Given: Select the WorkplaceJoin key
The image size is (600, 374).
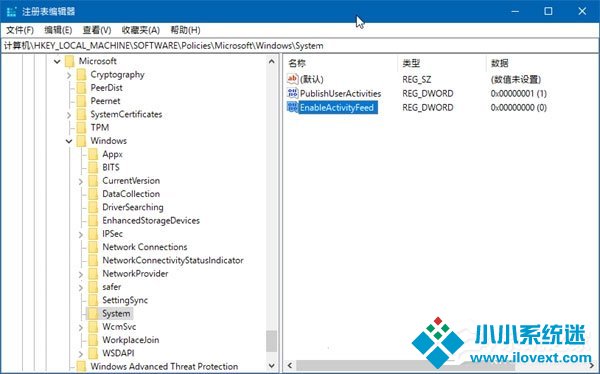Looking at the screenshot, I should click(130, 340).
